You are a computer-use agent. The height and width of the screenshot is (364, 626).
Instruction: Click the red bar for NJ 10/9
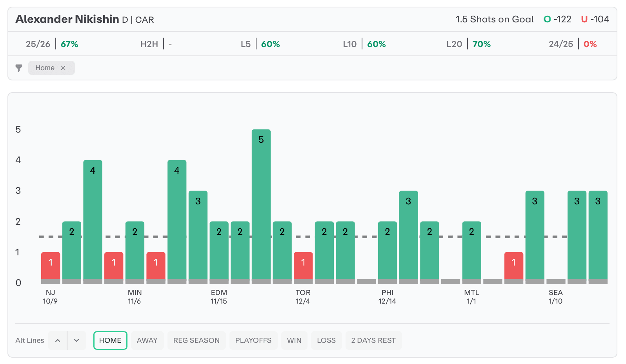click(x=51, y=266)
